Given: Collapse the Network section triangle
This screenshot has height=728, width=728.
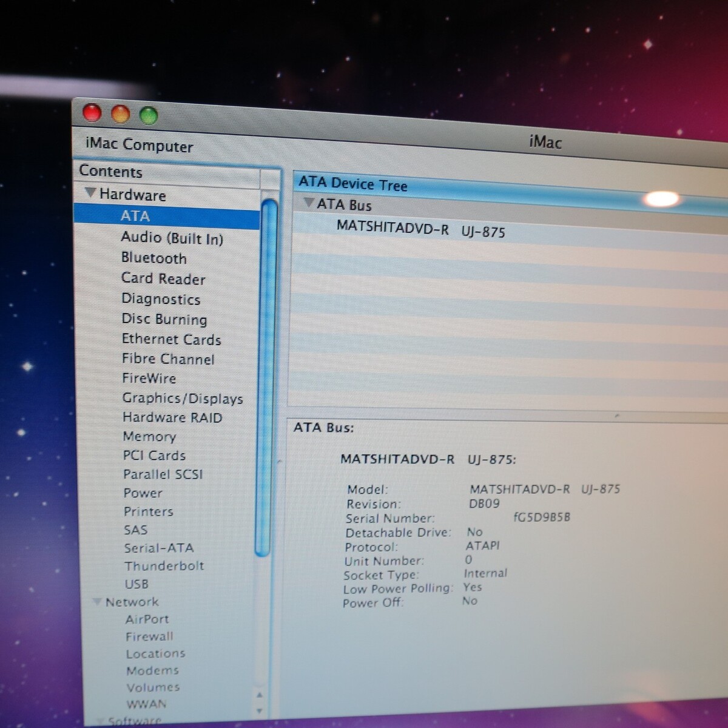Looking at the screenshot, I should pyautogui.click(x=96, y=601).
